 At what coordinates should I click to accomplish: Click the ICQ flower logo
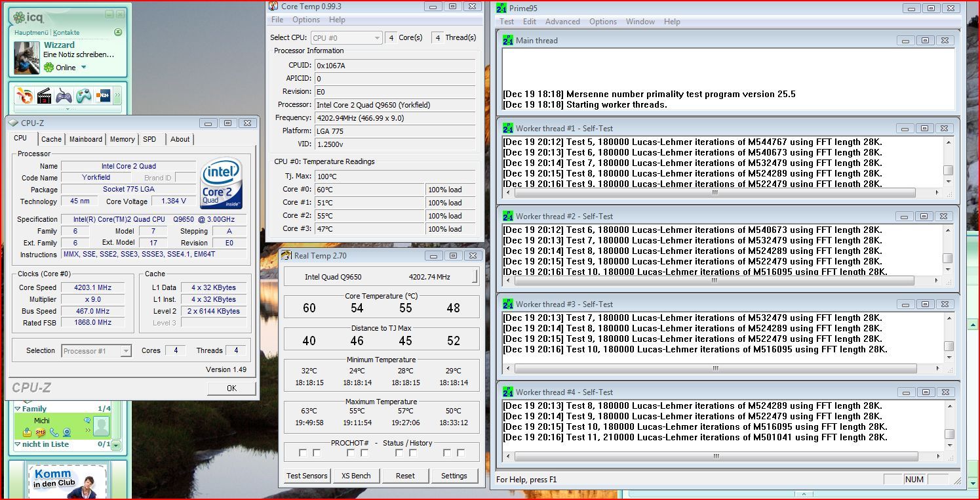click(x=19, y=16)
